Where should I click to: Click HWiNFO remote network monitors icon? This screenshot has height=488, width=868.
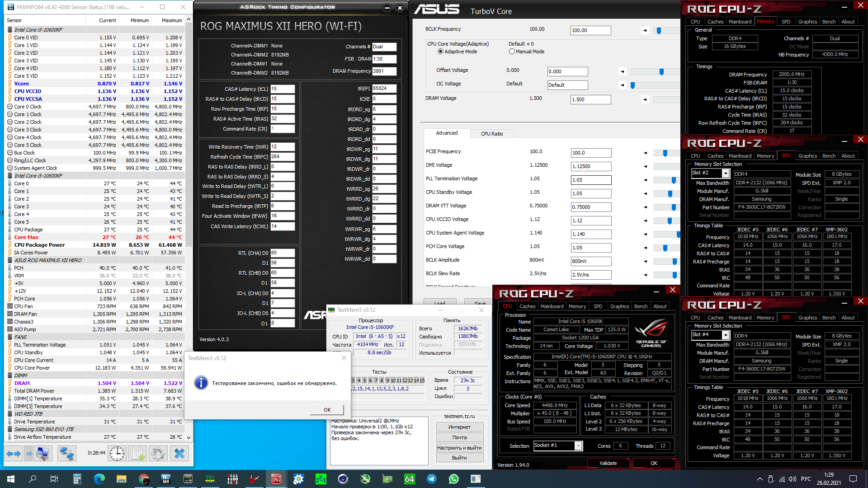tap(67, 453)
